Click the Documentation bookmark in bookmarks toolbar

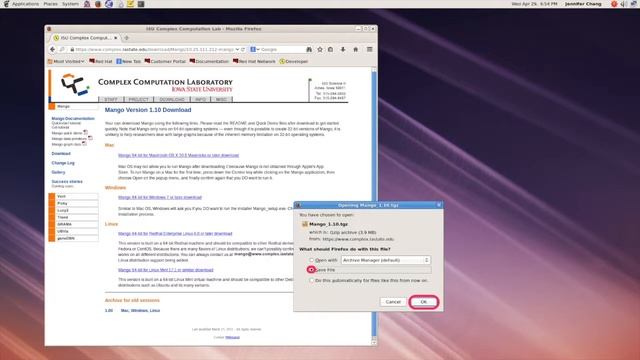(209, 61)
